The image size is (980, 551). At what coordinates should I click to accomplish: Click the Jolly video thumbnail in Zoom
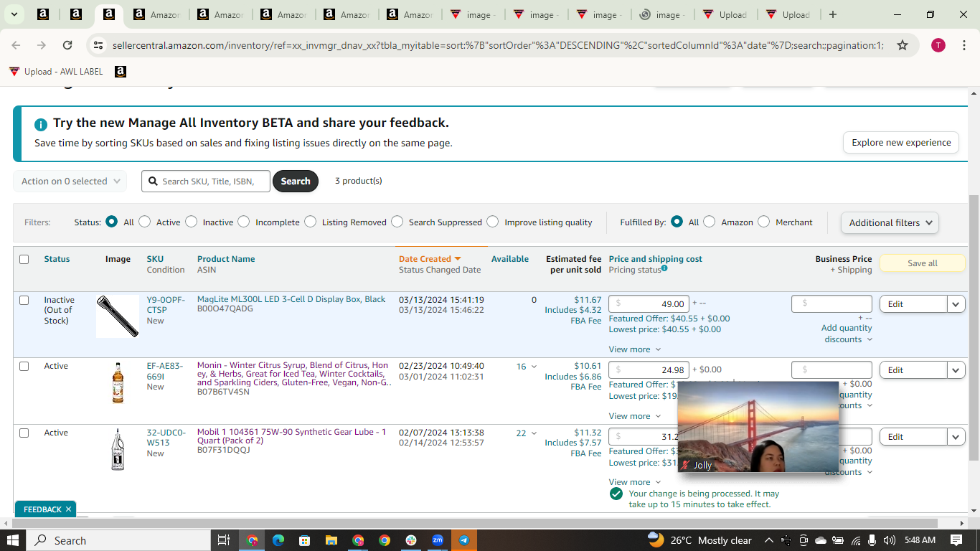coord(758,427)
